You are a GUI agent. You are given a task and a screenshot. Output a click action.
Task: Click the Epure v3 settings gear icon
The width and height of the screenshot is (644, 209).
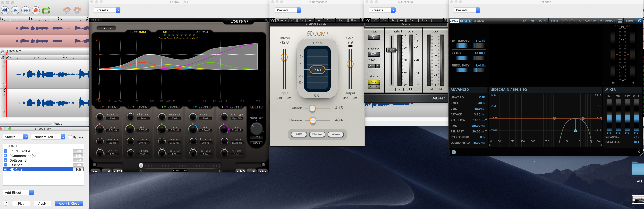(266, 20)
